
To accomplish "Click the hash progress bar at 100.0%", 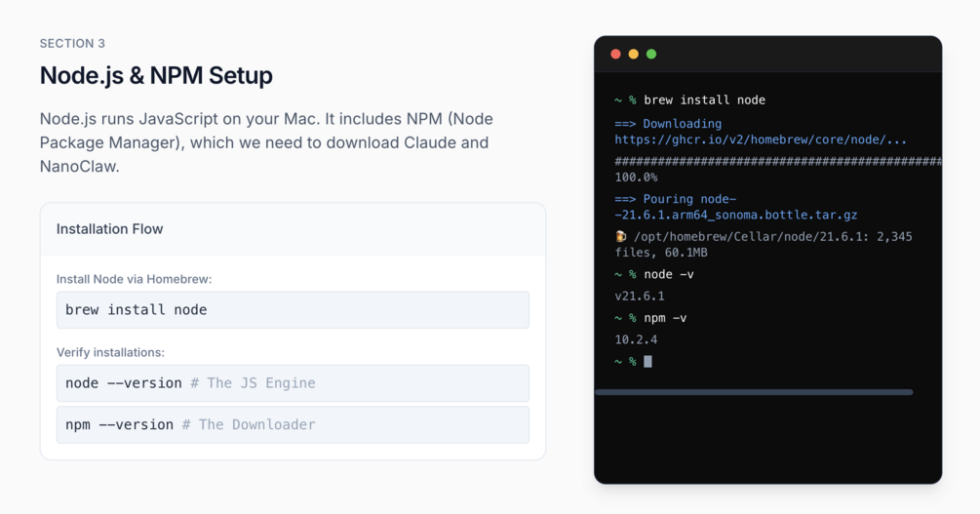I will pos(778,161).
